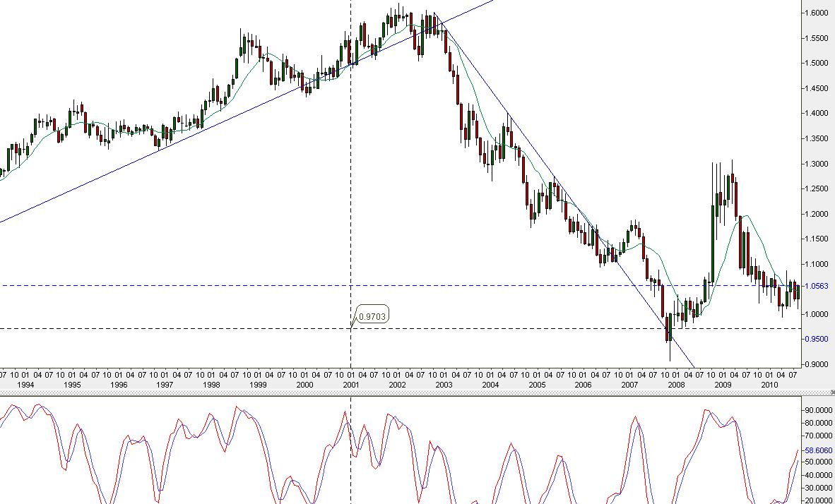Close the stochastic indicator pane
Viewport: 835px width, 504px height.
point(832,392)
